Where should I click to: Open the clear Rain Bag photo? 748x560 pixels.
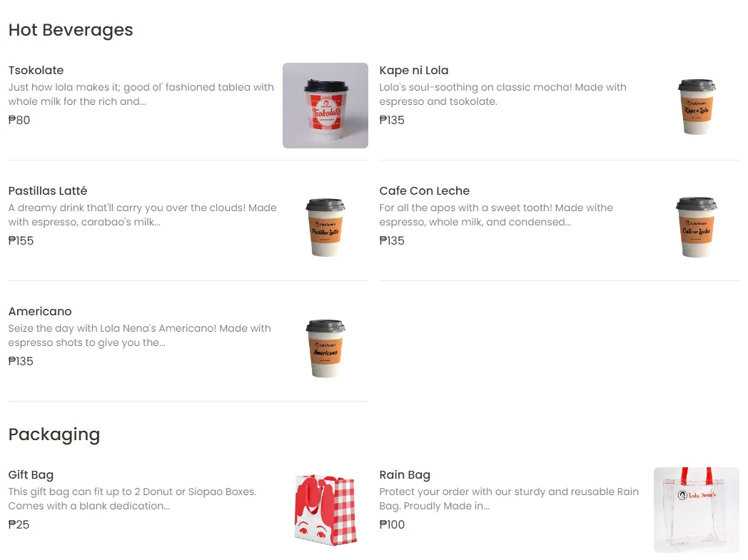pos(696,510)
